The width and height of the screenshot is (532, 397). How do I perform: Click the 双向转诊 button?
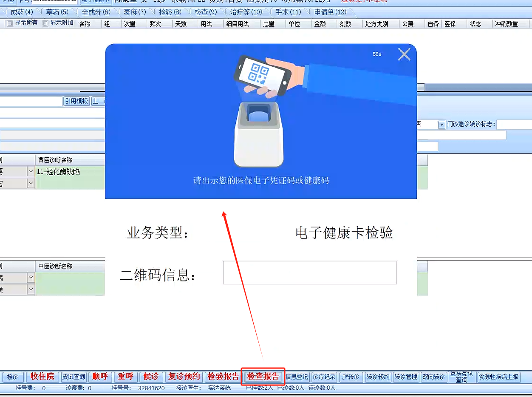[434, 377]
